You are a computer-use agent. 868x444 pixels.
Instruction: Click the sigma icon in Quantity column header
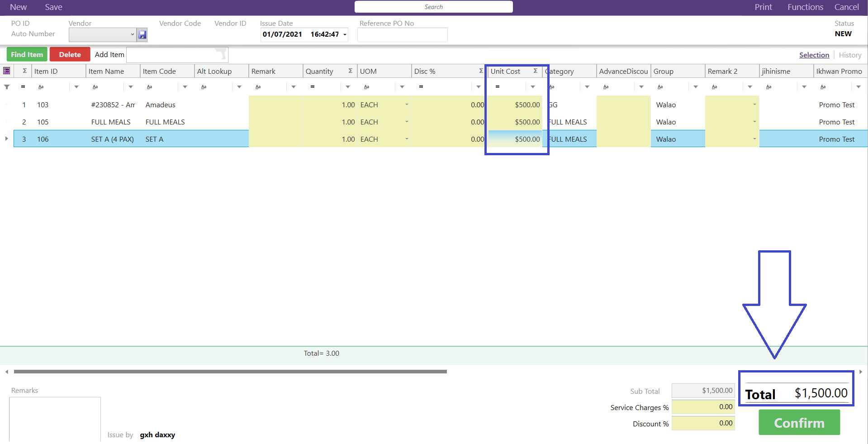click(350, 71)
